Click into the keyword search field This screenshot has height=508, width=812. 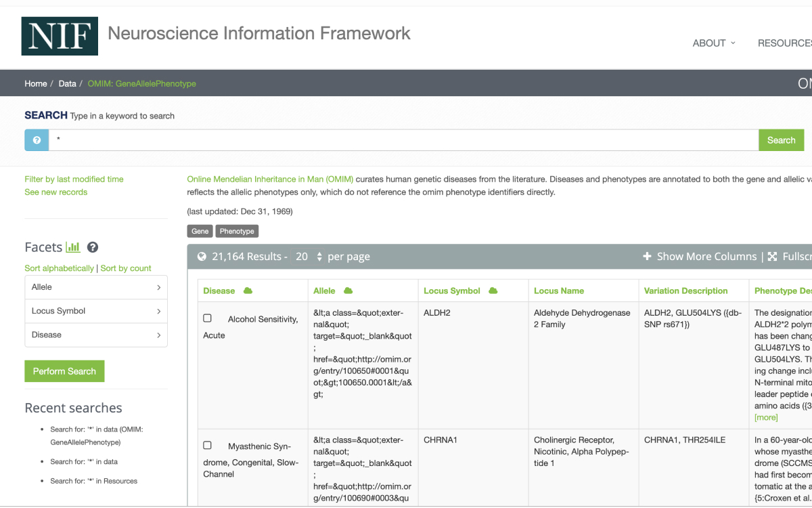pyautogui.click(x=403, y=140)
